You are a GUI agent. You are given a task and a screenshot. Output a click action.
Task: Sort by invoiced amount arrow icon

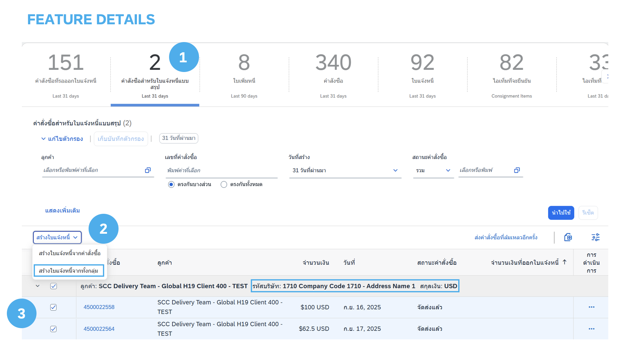click(565, 262)
